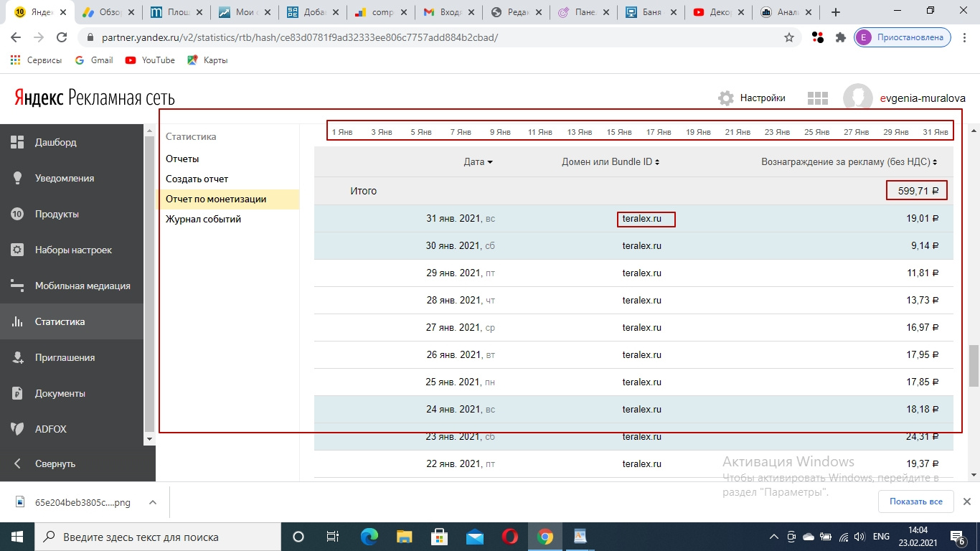The width and height of the screenshot is (980, 551).
Task: Open the Invitations person icon
Action: pyautogui.click(x=18, y=357)
